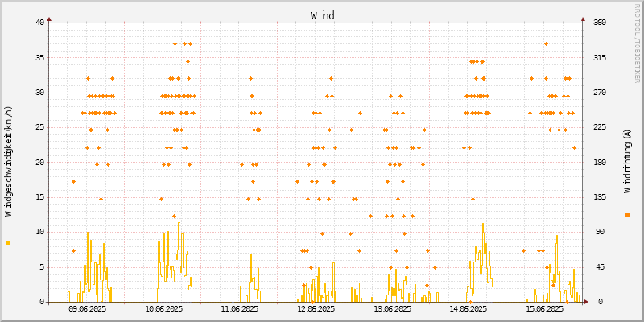The image size is (644, 322).
Task: Click the 20 tick on left axis
Action: point(39,162)
